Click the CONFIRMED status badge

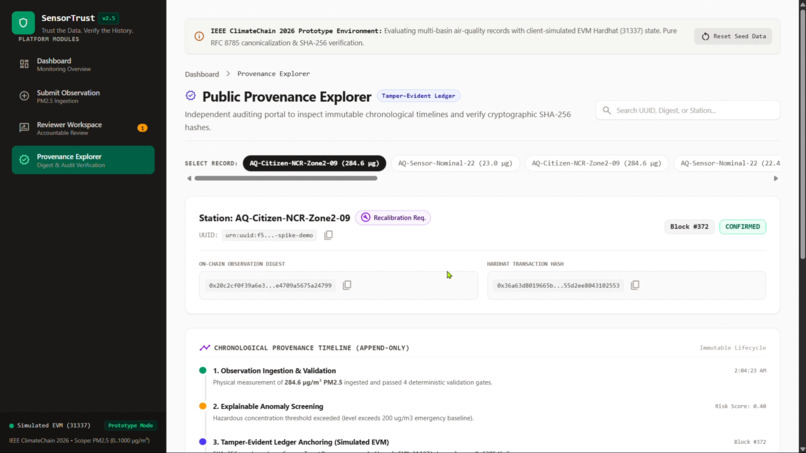pos(742,227)
